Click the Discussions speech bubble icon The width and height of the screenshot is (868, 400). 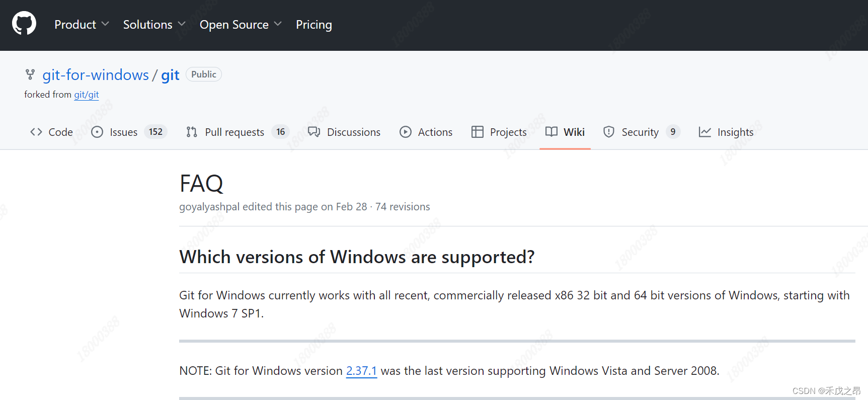[314, 132]
